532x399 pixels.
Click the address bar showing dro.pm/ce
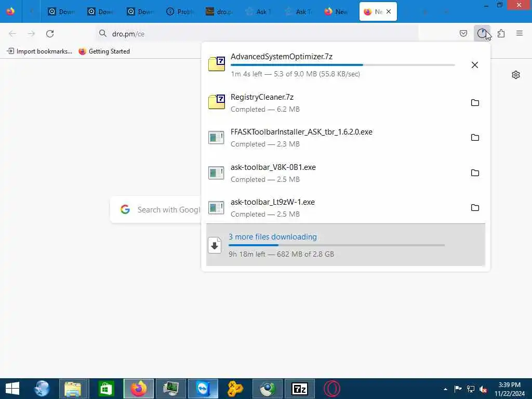[258, 34]
